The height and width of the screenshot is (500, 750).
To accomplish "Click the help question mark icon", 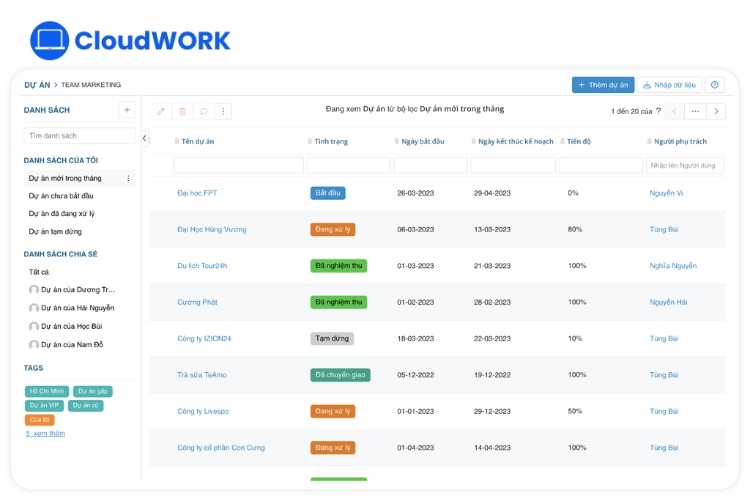I will 715,85.
